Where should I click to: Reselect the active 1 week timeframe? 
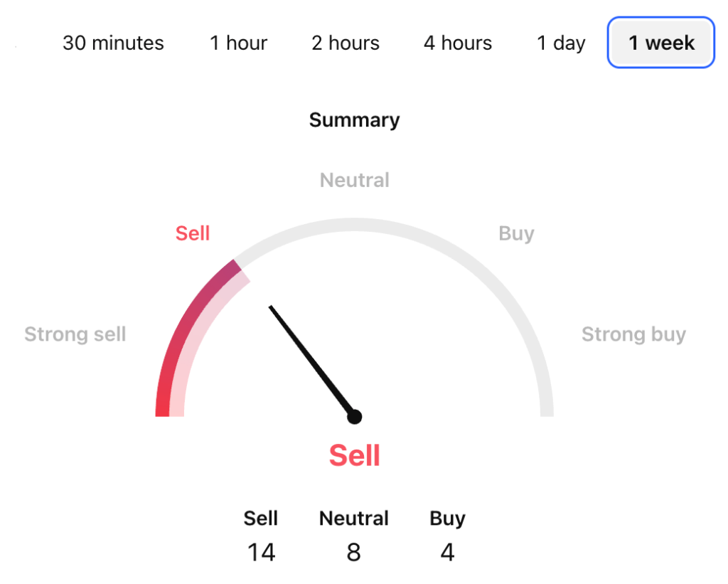pos(660,43)
